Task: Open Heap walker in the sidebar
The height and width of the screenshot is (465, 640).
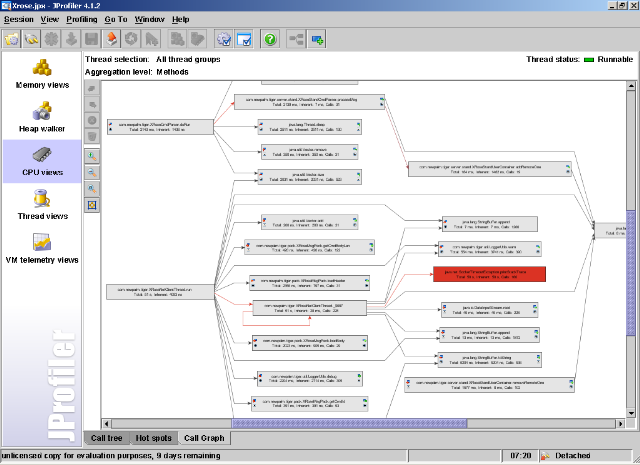Action: (x=42, y=118)
